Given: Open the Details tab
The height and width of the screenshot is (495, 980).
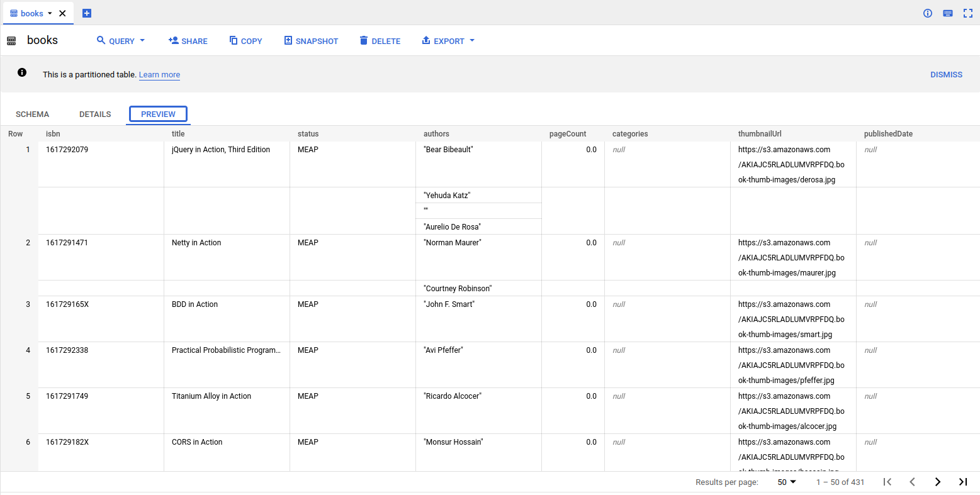Looking at the screenshot, I should (95, 114).
